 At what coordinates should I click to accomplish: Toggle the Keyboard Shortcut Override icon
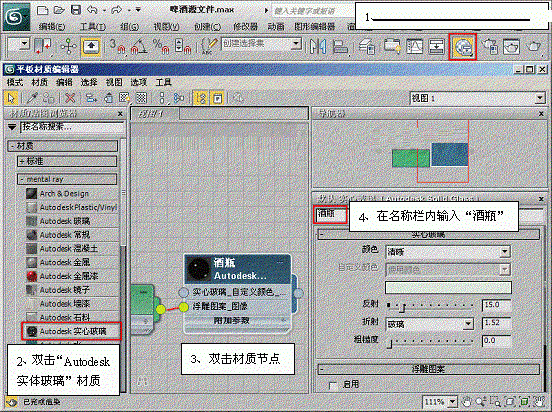(x=91, y=47)
